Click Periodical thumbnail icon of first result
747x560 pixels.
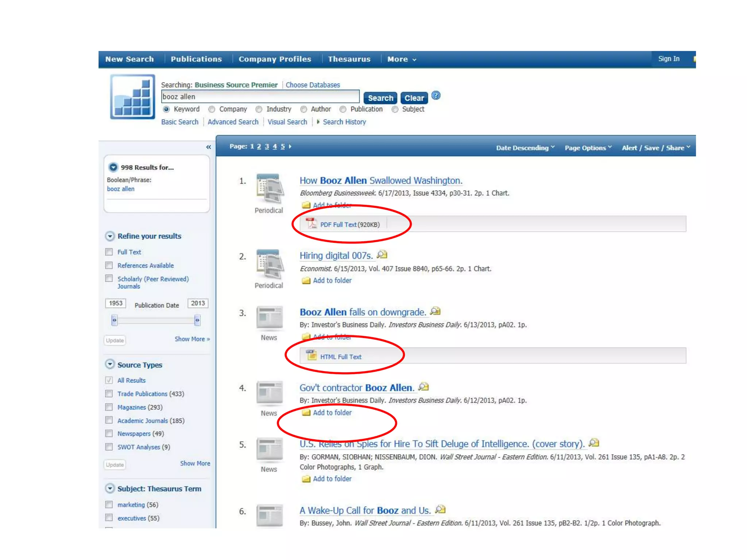pyautogui.click(x=269, y=188)
